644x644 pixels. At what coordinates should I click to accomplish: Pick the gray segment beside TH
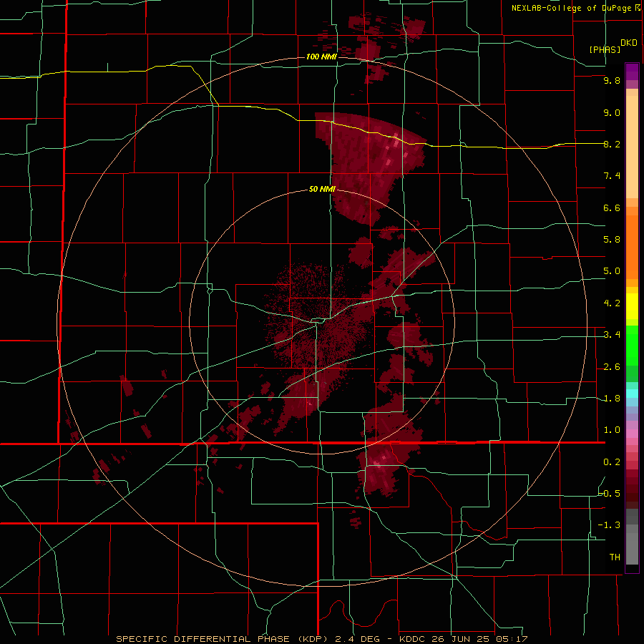[x=632, y=548]
